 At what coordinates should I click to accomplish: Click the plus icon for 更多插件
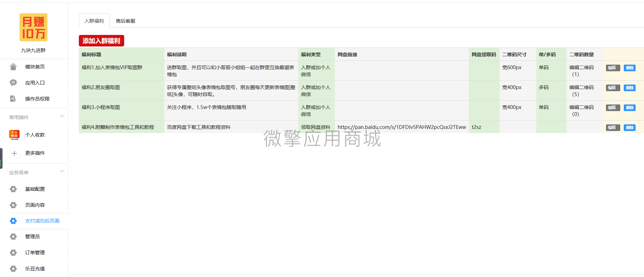point(14,153)
